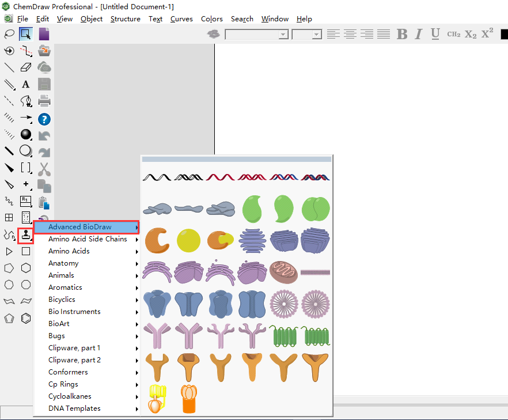Select the Brackets tool
This screenshot has width=508, height=420.
click(x=26, y=168)
